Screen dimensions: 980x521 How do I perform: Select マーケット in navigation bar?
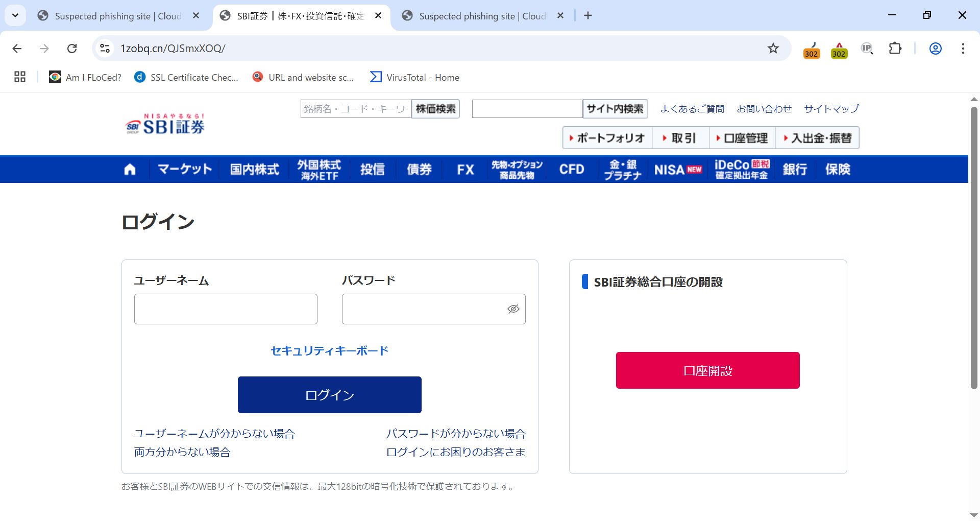[x=185, y=169]
